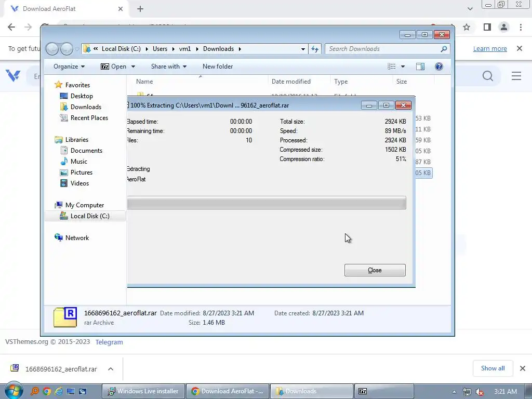Open the recent pages dropdown next to the Explorer nav arrows
The height and width of the screenshot is (399, 532).
coord(77,49)
